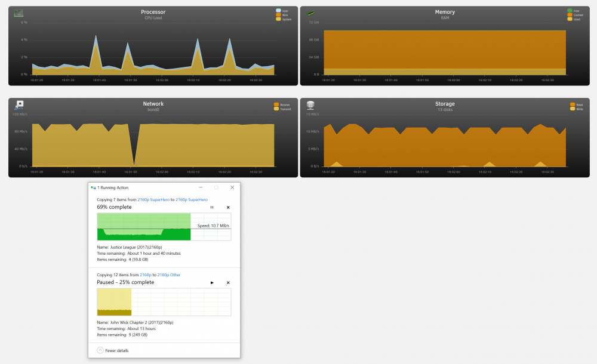Cancel the 69% complete SuperHero copy

click(228, 208)
